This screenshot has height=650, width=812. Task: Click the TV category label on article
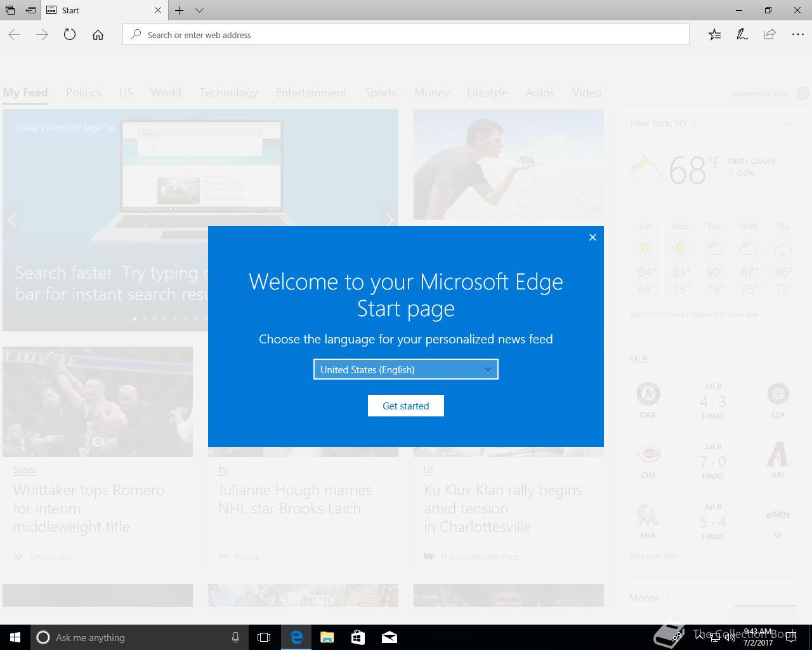click(x=223, y=470)
